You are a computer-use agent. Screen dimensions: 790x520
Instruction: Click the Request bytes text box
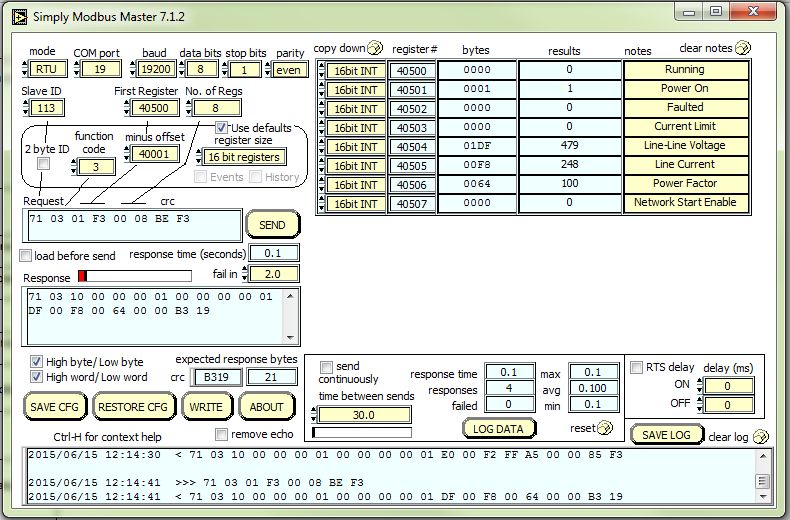[133, 225]
